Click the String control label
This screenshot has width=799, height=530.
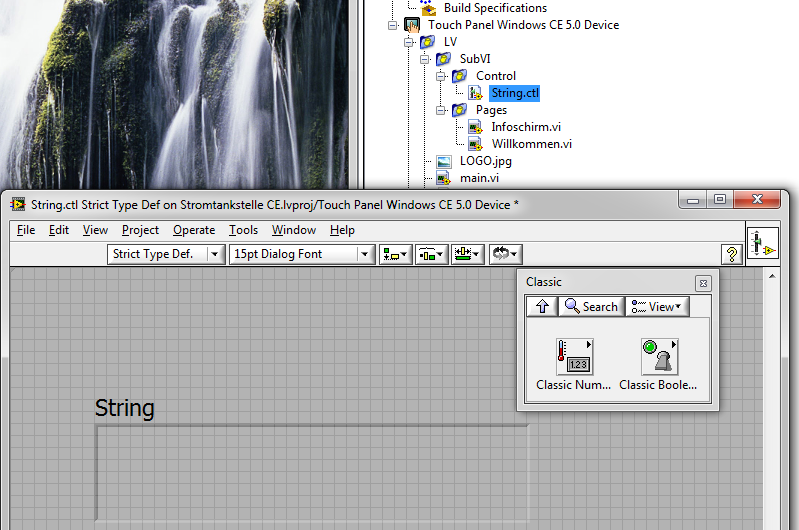[124, 408]
